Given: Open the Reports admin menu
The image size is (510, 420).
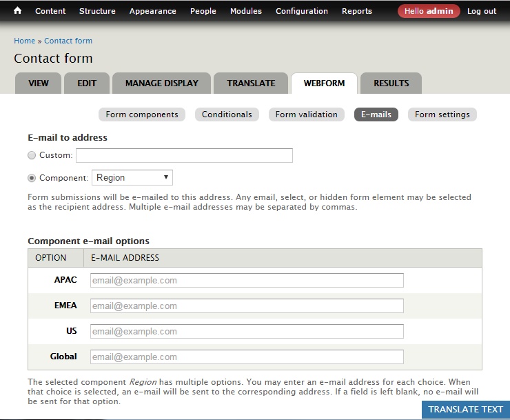Looking at the screenshot, I should point(357,11).
